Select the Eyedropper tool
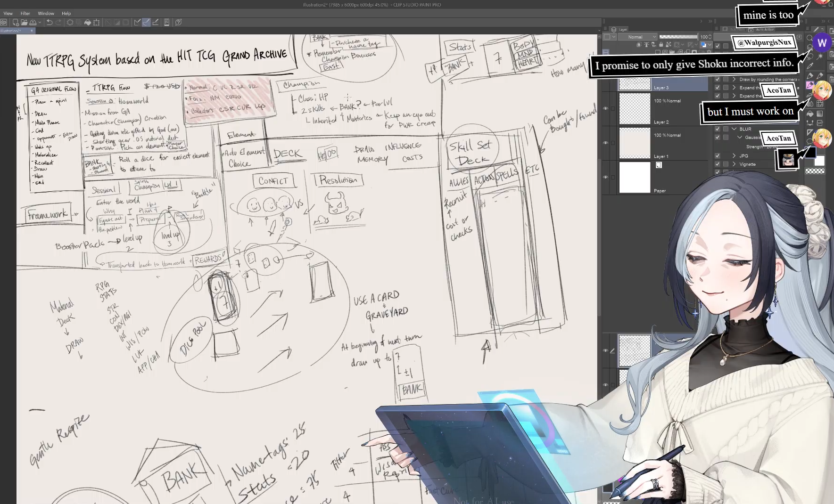This screenshot has width=834, height=504. pyautogui.click(x=809, y=65)
